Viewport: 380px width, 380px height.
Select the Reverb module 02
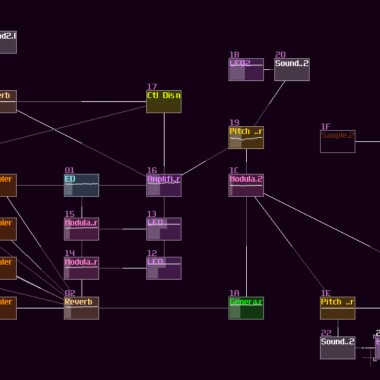(x=82, y=308)
